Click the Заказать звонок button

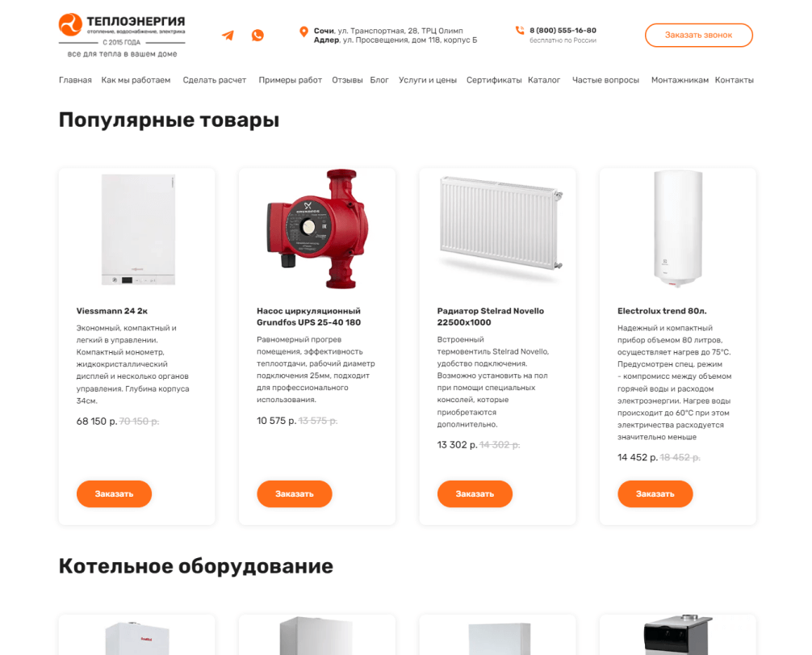click(698, 36)
